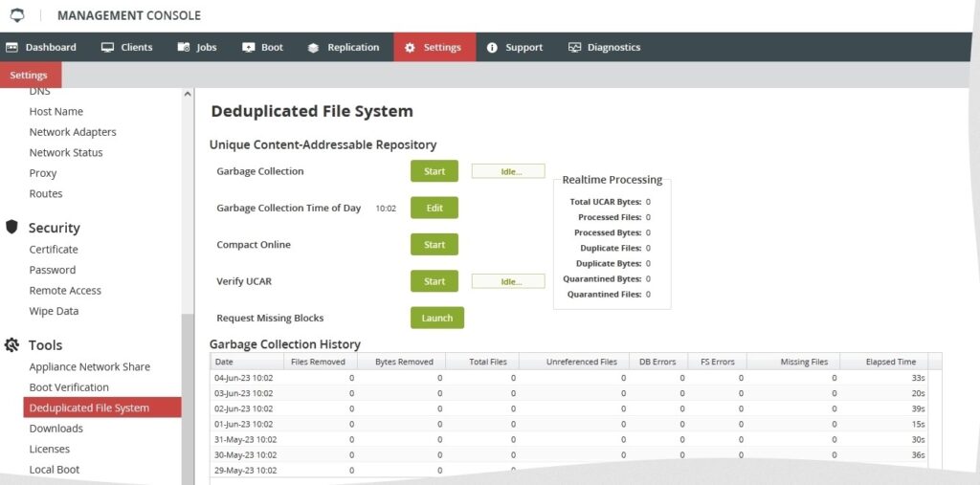
Task: Open Certificate under Security
Action: [54, 250]
